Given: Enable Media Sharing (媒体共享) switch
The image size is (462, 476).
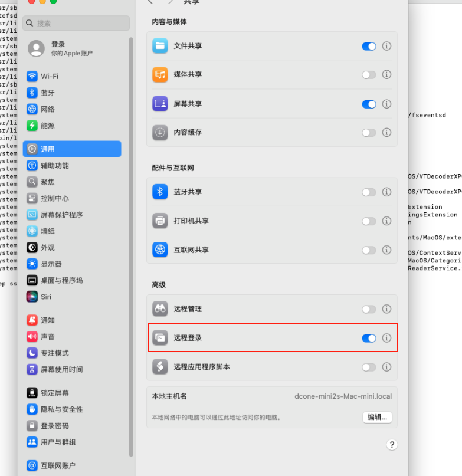Looking at the screenshot, I should coord(369,75).
